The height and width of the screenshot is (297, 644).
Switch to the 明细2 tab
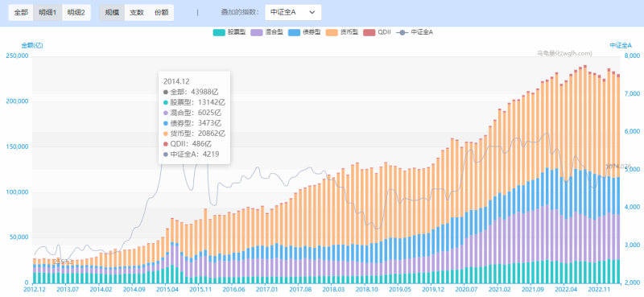[76, 12]
